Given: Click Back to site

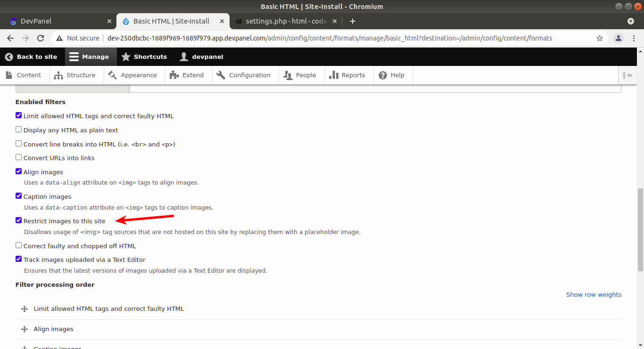Looking at the screenshot, I should tap(32, 57).
